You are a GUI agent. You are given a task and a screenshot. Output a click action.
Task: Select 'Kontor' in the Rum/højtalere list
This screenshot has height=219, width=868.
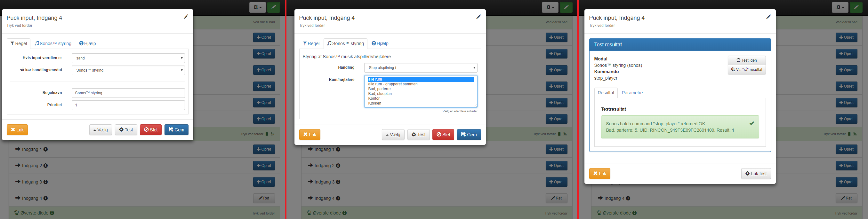[x=374, y=98]
